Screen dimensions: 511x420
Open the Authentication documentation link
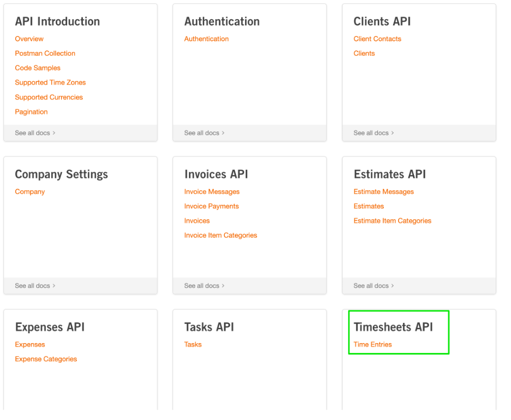[x=206, y=39]
